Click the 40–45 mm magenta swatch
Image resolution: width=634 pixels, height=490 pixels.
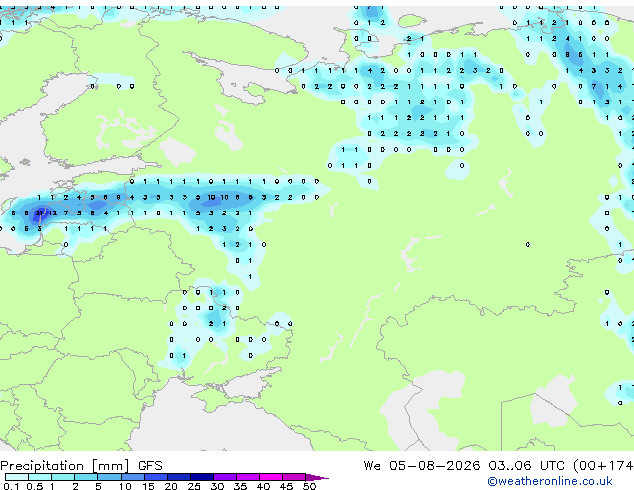(271, 477)
